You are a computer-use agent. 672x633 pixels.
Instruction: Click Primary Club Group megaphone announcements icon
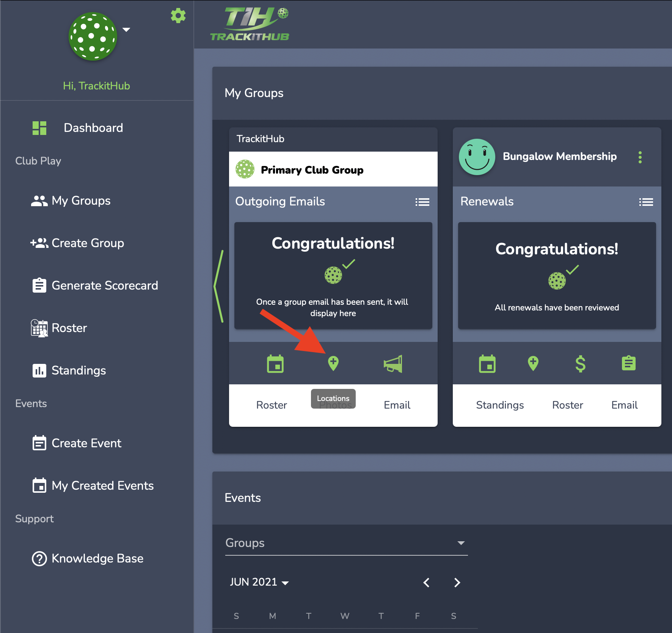pos(393,364)
